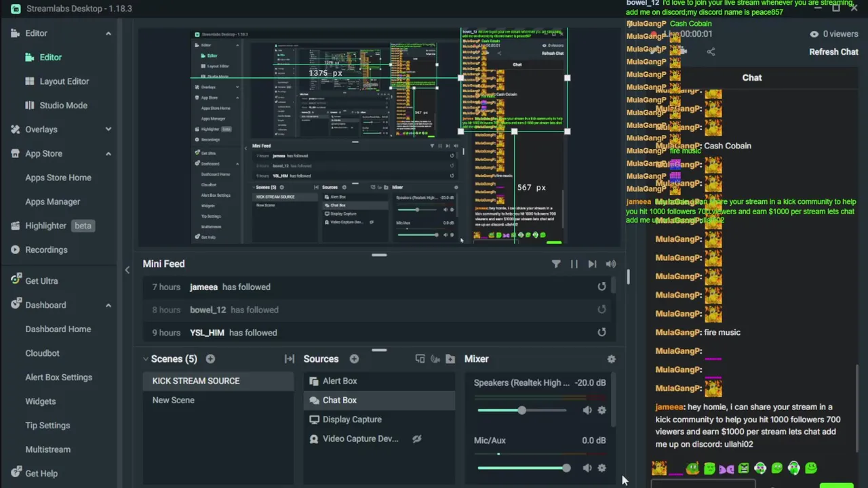Replay the YSL_HIM follow alert

[x=601, y=333]
